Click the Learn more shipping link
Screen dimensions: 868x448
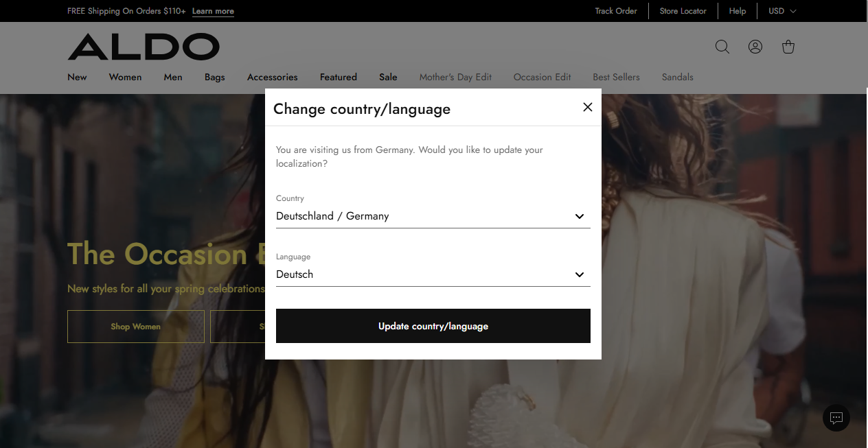pos(213,12)
